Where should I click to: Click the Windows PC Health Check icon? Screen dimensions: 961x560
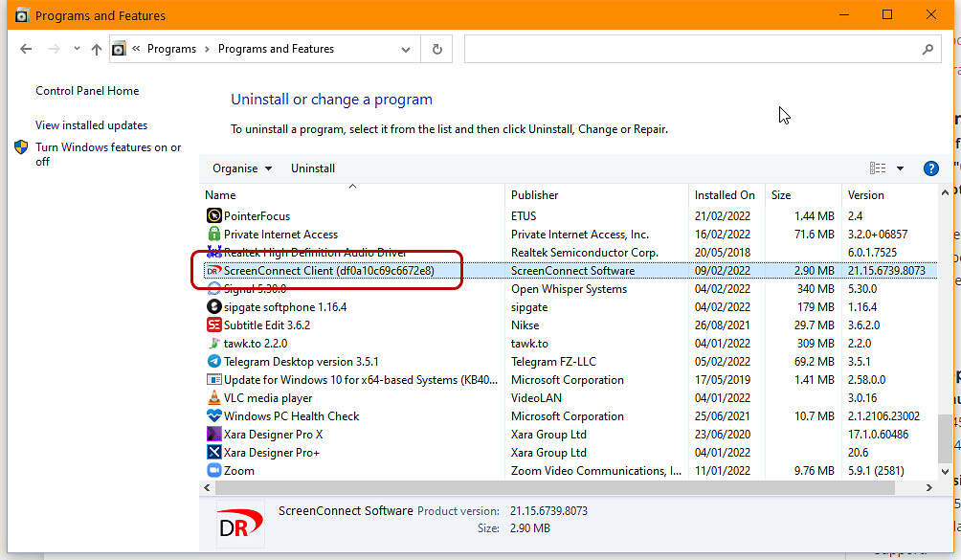213,415
